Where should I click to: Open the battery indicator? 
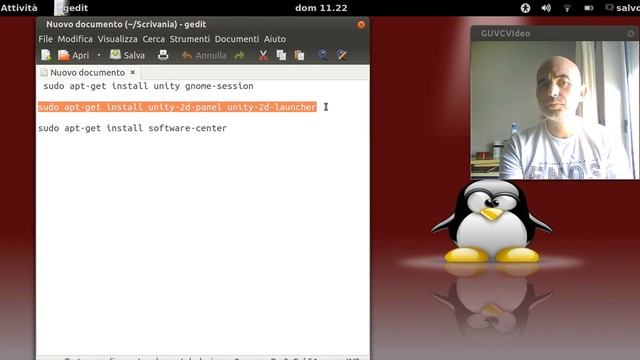pyautogui.click(x=589, y=8)
